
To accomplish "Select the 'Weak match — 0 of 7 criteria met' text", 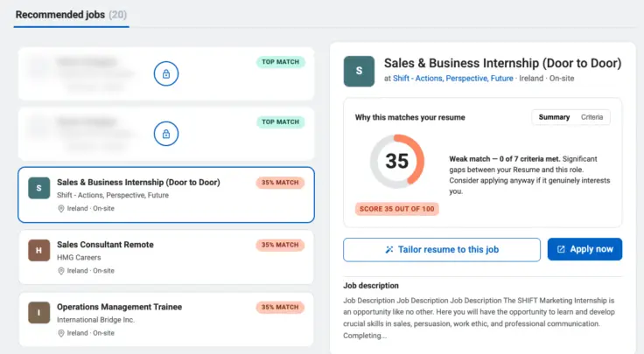I will 505,159.
